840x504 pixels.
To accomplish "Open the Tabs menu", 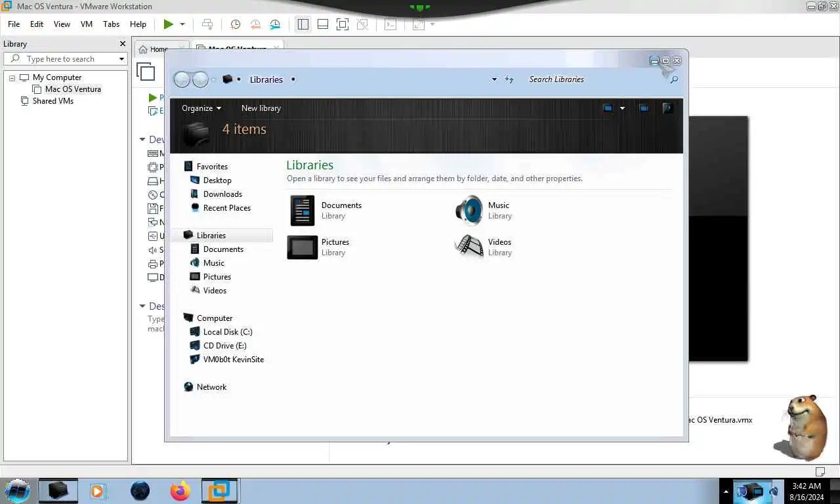I will click(x=112, y=24).
